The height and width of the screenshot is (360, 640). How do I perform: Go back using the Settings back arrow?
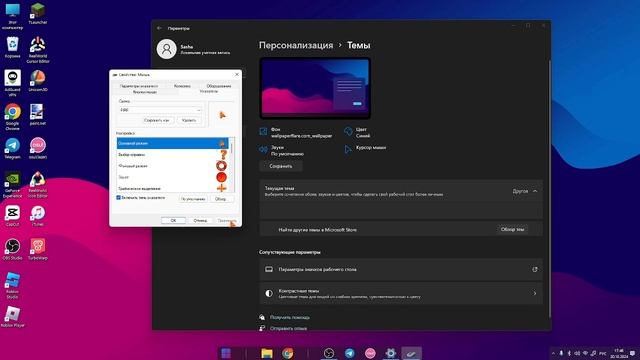click(159, 28)
